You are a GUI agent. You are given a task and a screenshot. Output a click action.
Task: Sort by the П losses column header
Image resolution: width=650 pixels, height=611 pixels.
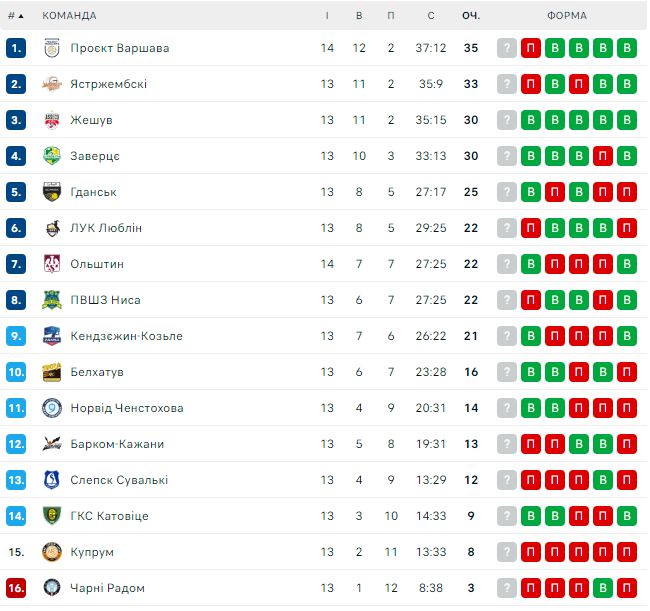(391, 16)
